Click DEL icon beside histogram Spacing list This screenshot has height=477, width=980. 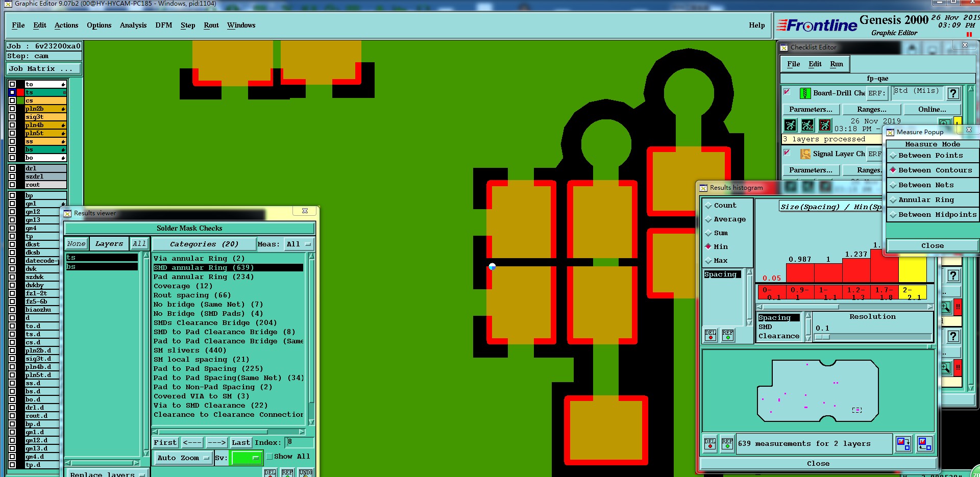(x=710, y=335)
